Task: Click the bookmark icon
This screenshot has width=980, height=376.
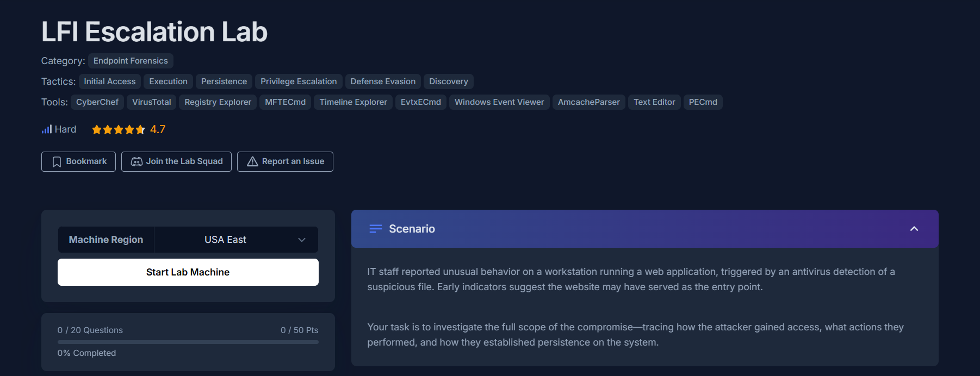Action: [57, 162]
